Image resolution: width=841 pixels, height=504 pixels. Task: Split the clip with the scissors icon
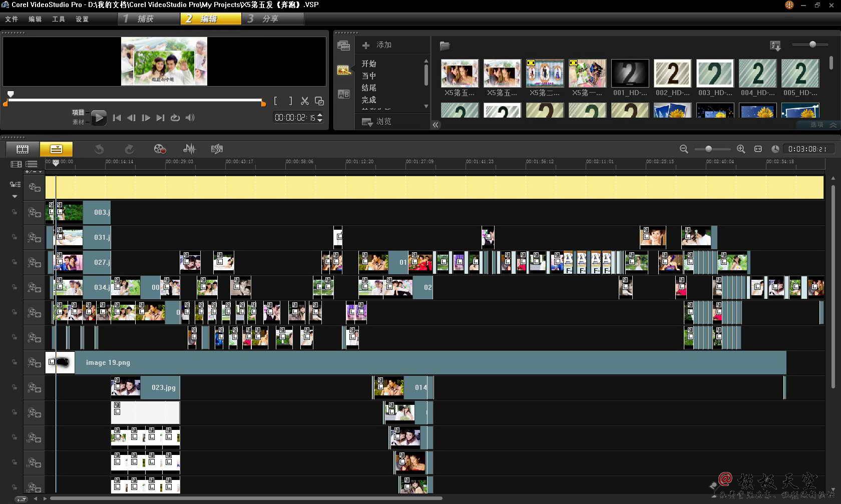[305, 101]
